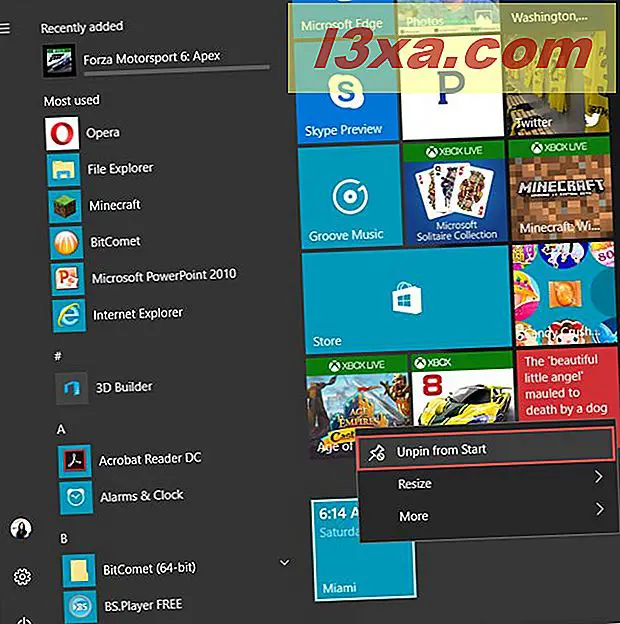Launch Microsoft Solitaire Collection tile

point(456,192)
